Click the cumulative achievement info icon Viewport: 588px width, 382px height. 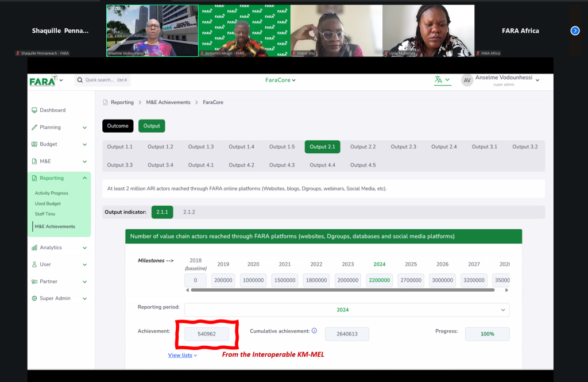pyautogui.click(x=314, y=331)
